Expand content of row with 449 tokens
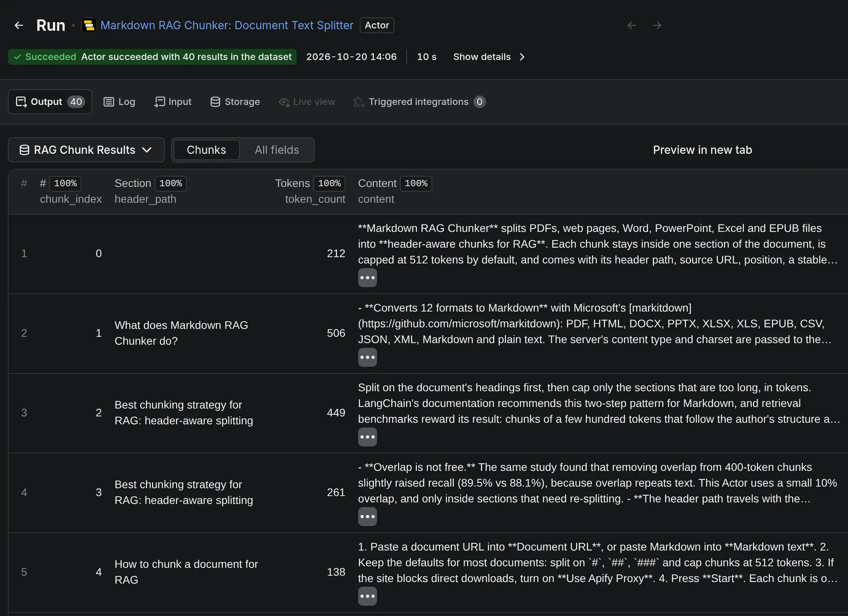Viewport: 848px width, 616px height. coord(367,437)
